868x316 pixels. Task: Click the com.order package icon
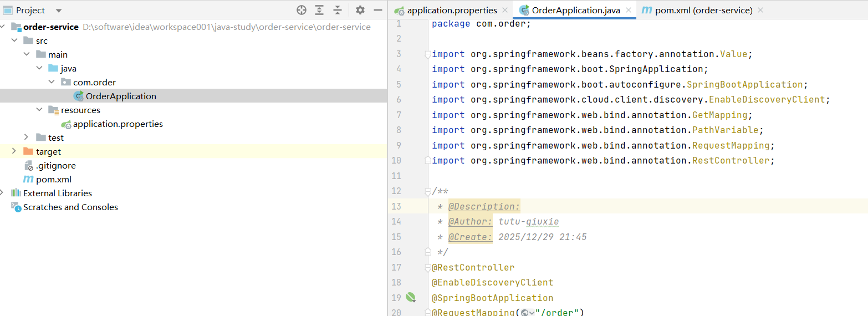pyautogui.click(x=66, y=82)
